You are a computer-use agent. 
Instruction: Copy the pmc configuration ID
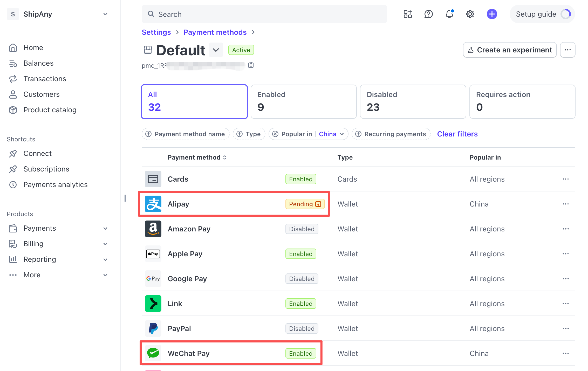(251, 65)
